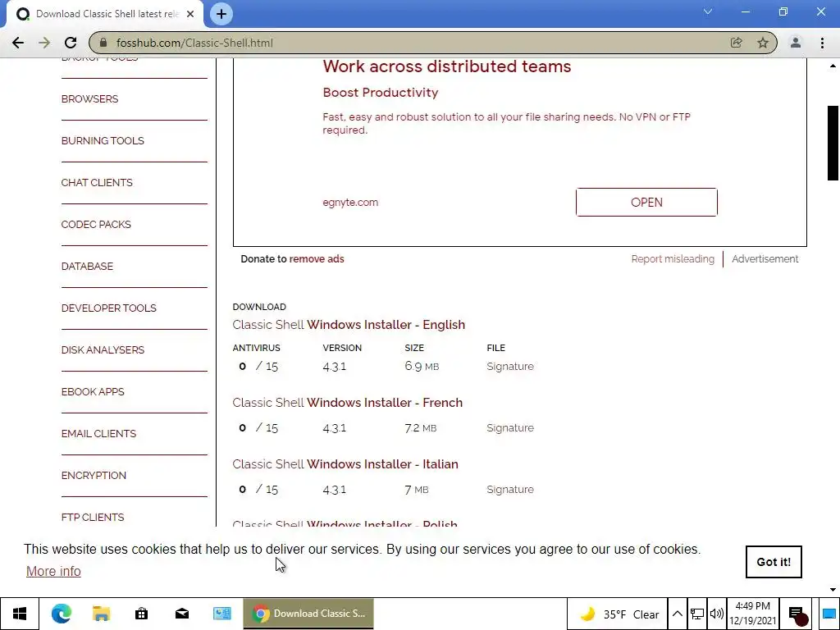Open the Control Panel taskbar icon
840x630 pixels.
click(x=221, y=614)
